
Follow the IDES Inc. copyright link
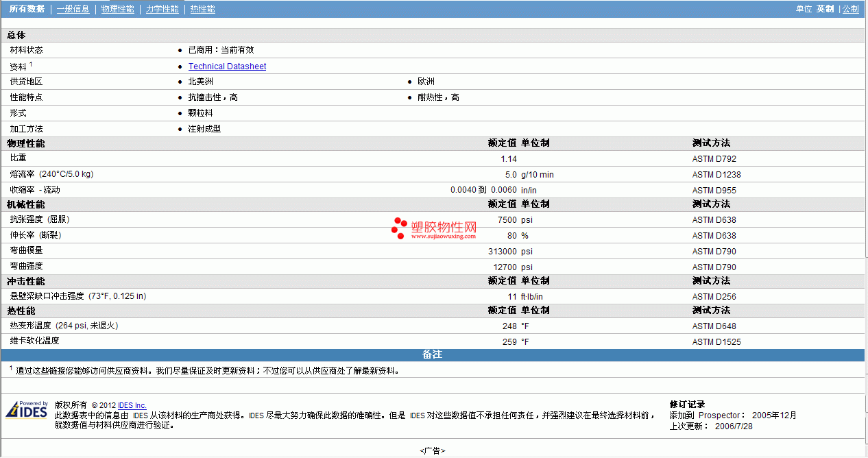click(x=132, y=406)
